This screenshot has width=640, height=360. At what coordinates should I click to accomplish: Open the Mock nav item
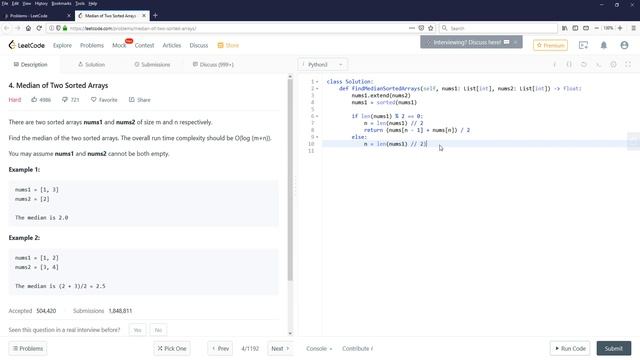pyautogui.click(x=119, y=45)
